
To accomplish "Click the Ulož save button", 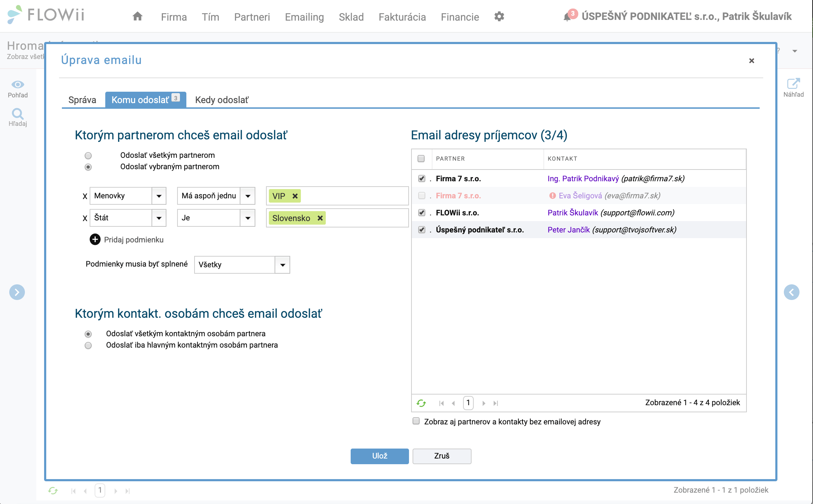I will (380, 456).
